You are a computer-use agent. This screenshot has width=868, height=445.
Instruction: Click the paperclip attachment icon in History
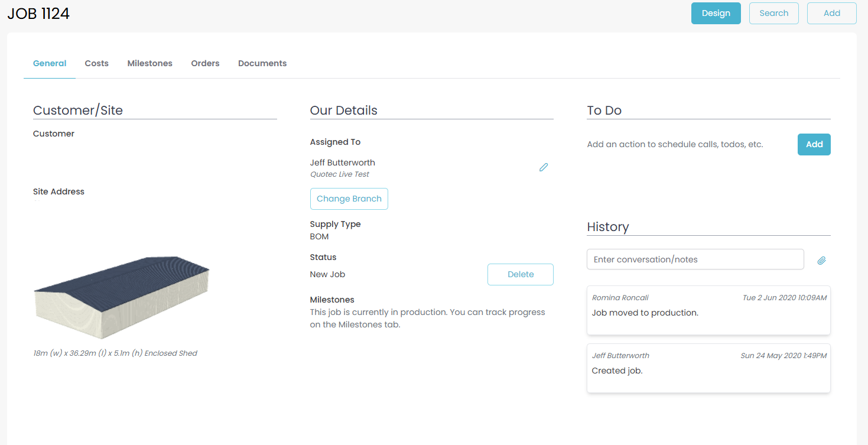(821, 260)
